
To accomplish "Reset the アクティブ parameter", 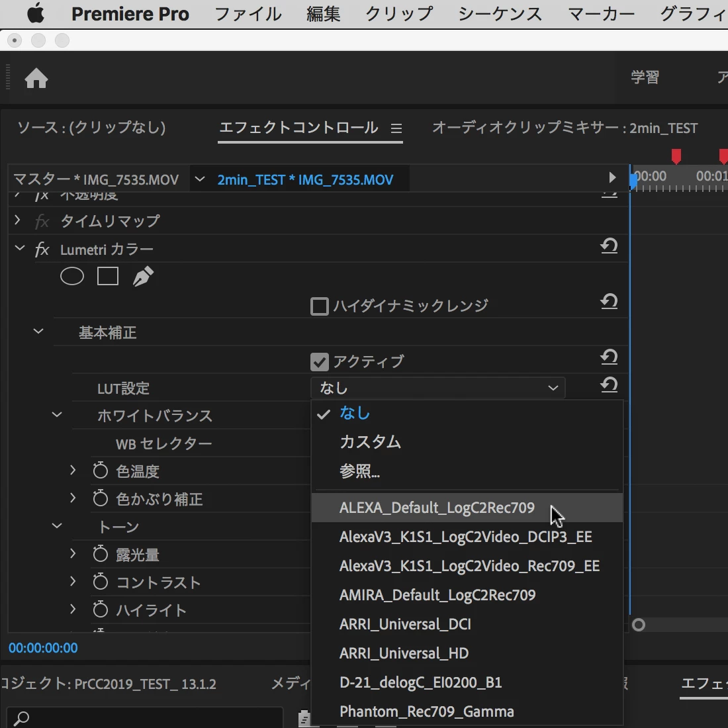I will (609, 357).
